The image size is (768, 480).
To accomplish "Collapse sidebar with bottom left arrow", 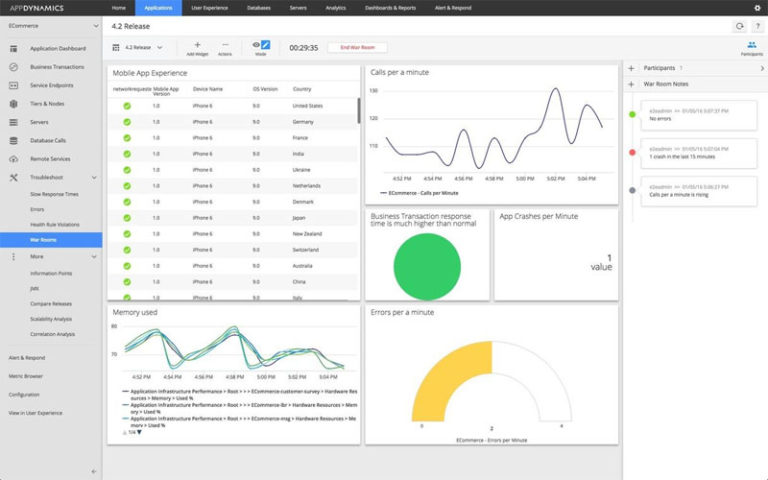I will pyautogui.click(x=94, y=471).
